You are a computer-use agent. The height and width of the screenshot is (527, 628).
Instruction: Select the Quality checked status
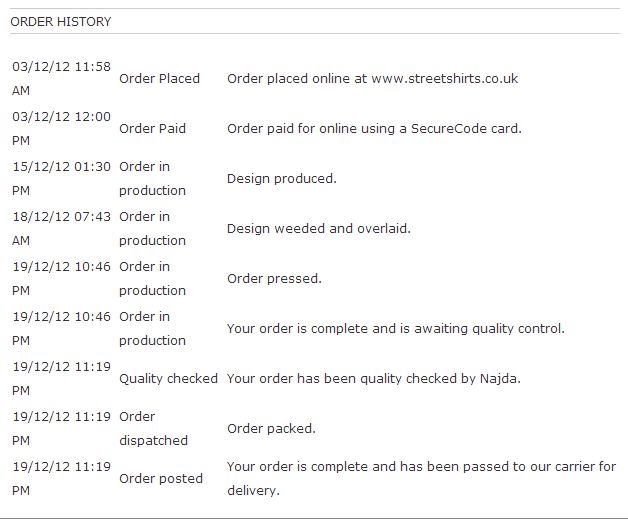pos(169,379)
